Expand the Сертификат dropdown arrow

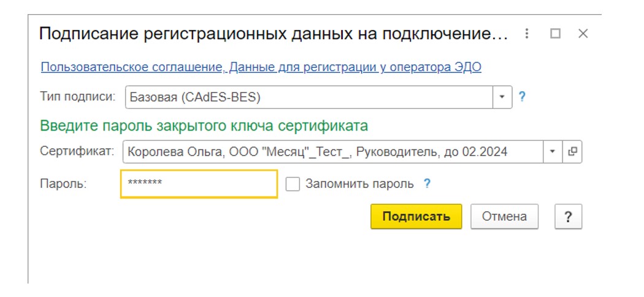(553, 152)
